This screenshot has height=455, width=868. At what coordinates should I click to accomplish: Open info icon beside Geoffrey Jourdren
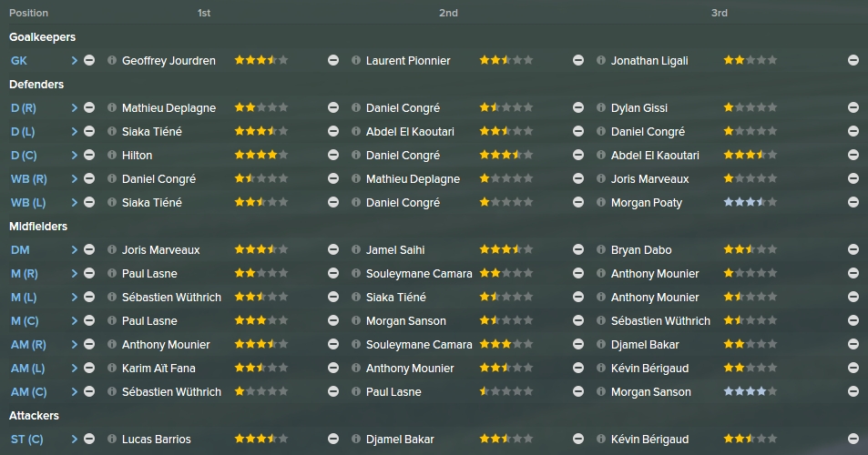[x=112, y=60]
